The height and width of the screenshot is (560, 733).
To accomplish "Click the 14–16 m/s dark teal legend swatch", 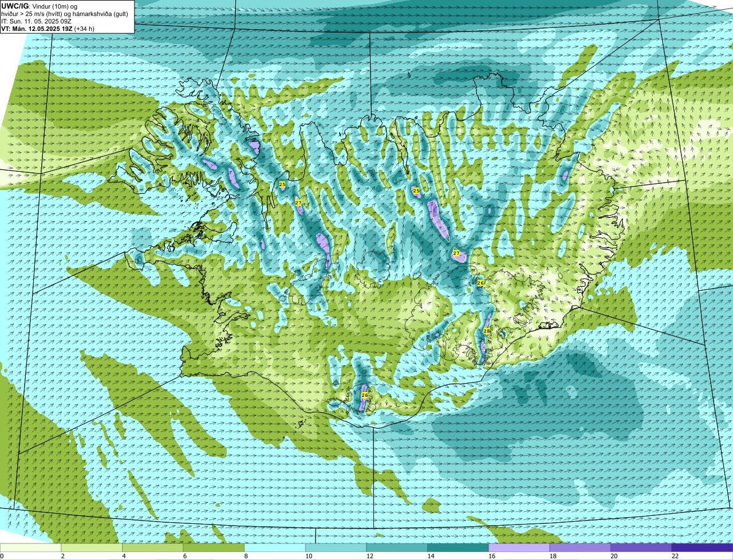I will coord(458,547).
